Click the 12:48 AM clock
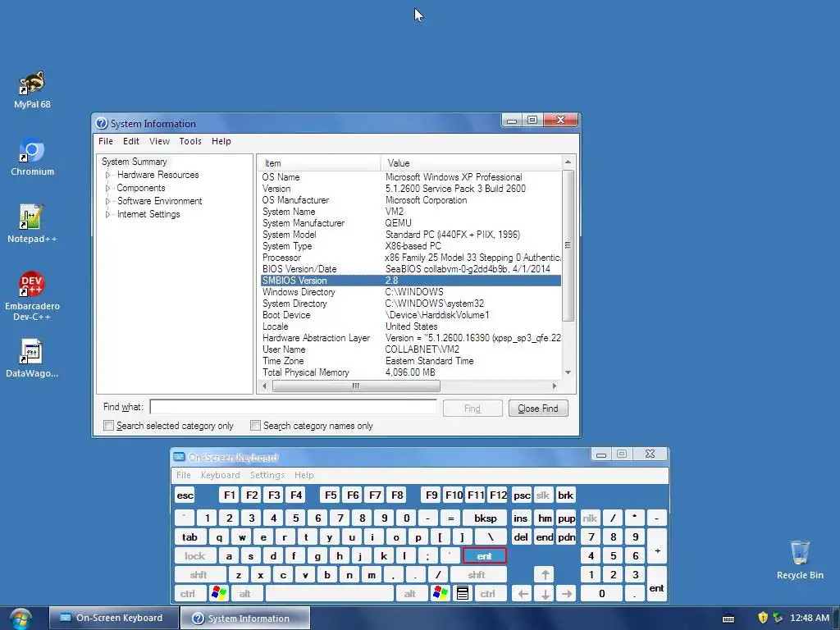Screen dimensions: 840x630 [810, 618]
